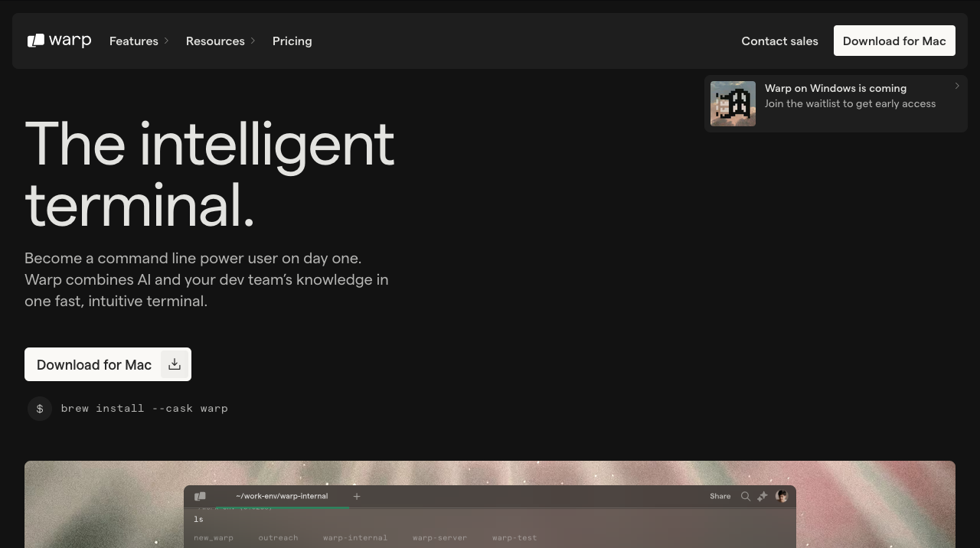The width and height of the screenshot is (980, 548).
Task: Click Contact sales link
Action: point(779,41)
